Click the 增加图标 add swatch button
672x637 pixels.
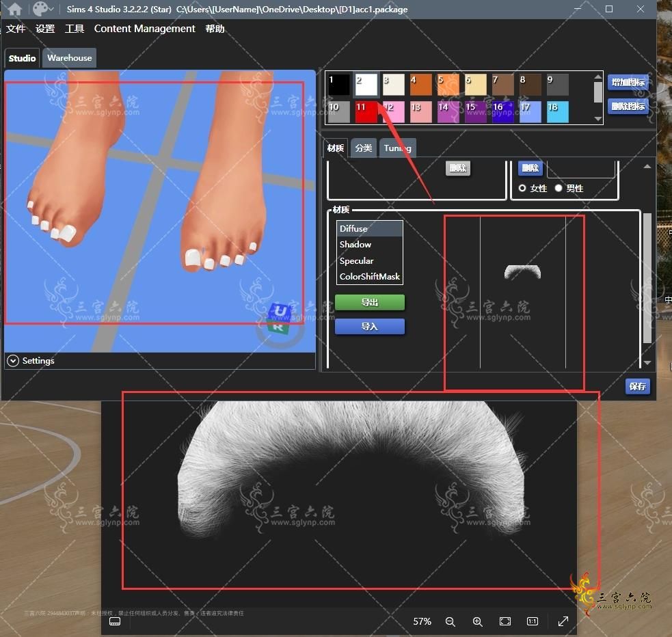pyautogui.click(x=628, y=82)
